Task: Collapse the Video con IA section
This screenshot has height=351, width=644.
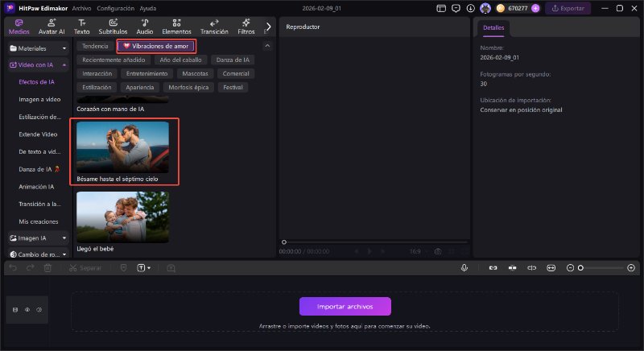Action: [x=38, y=65]
